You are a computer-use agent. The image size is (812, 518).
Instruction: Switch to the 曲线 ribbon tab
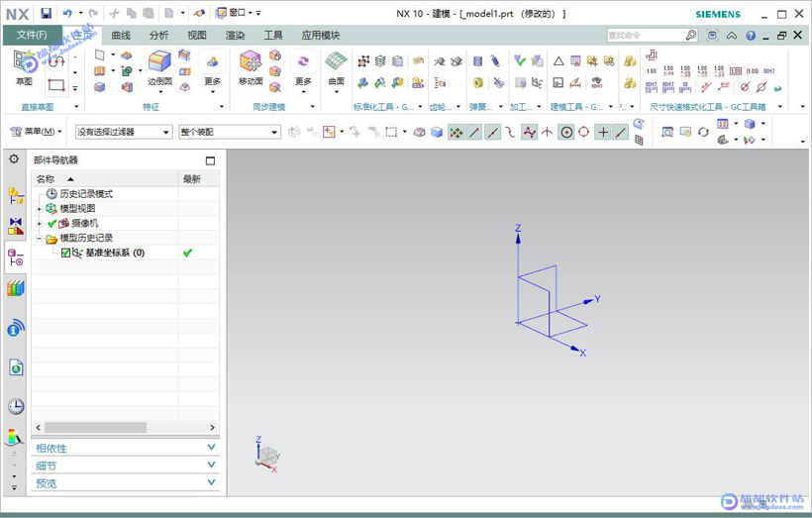(x=121, y=36)
